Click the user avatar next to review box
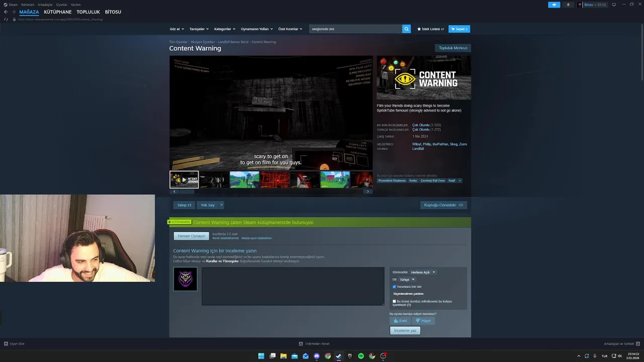 [x=185, y=279]
